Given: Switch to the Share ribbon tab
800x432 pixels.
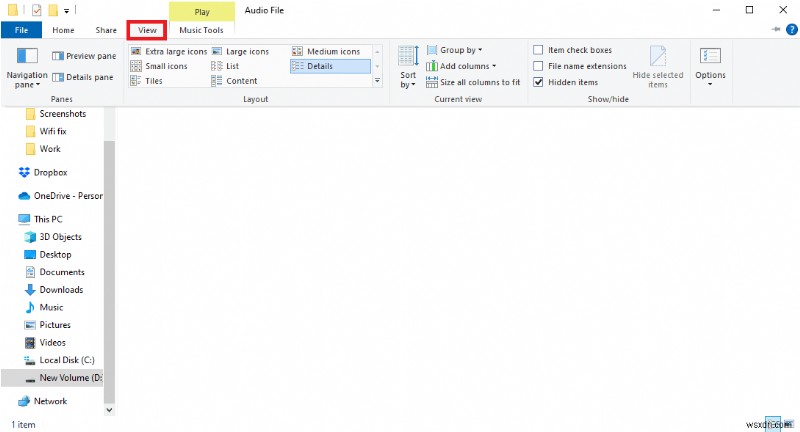Looking at the screenshot, I should (x=106, y=30).
